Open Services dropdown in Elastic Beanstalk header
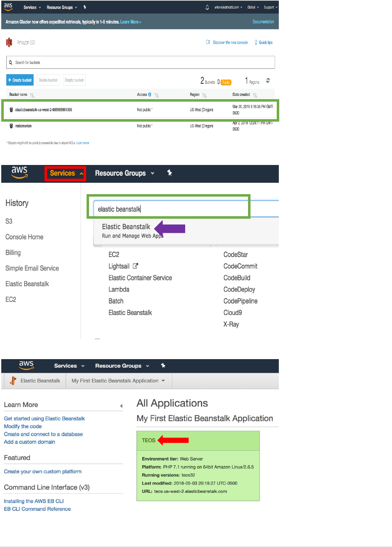 coord(69,366)
